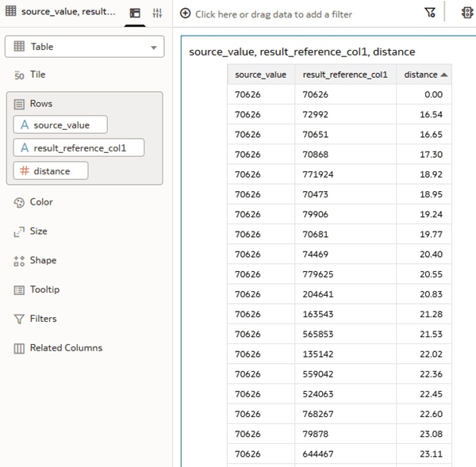This screenshot has width=476, height=467.
Task: Select the Filters section
Action: click(43, 318)
